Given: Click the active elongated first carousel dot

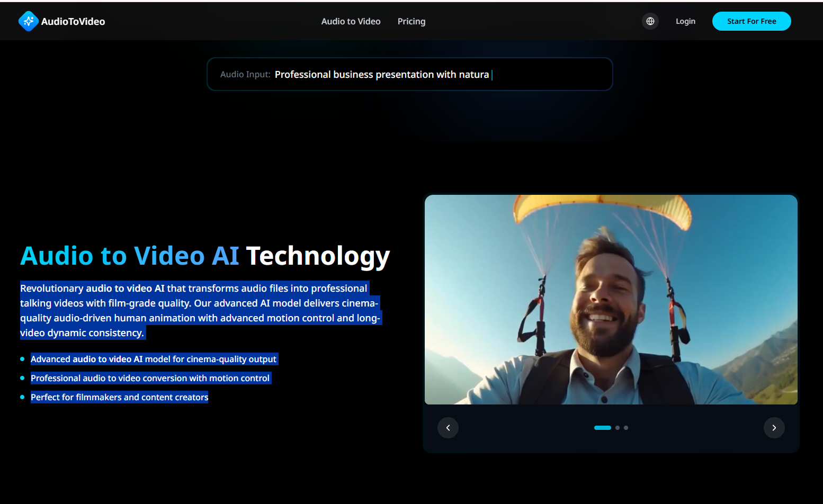Looking at the screenshot, I should coord(602,427).
